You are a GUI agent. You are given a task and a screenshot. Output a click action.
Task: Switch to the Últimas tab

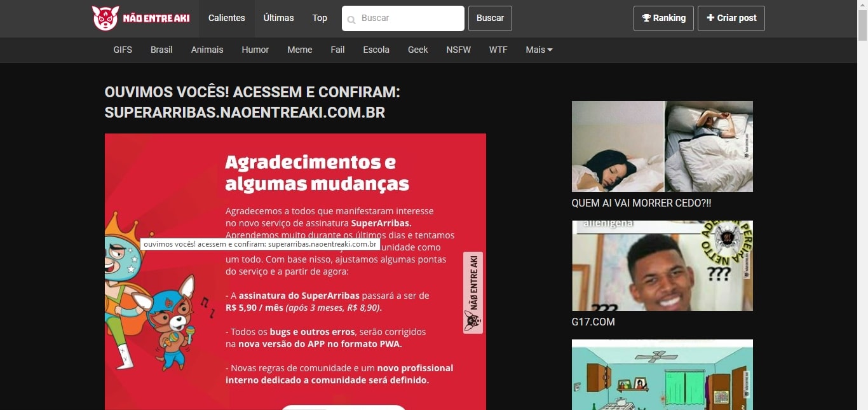(279, 18)
